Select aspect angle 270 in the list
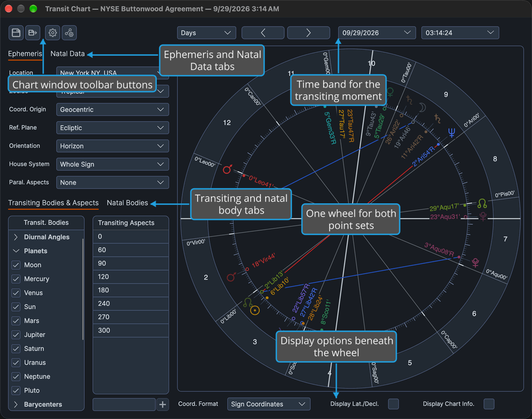Image resolution: width=532 pixels, height=419 pixels. click(130, 317)
